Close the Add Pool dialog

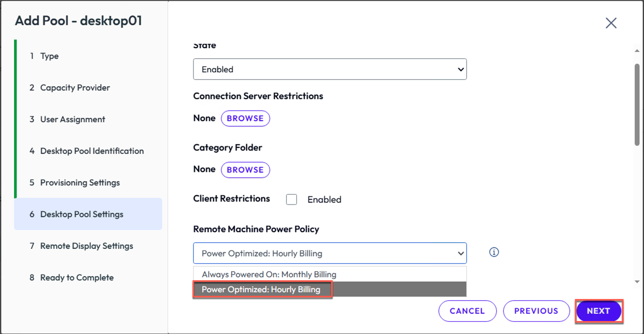point(611,23)
